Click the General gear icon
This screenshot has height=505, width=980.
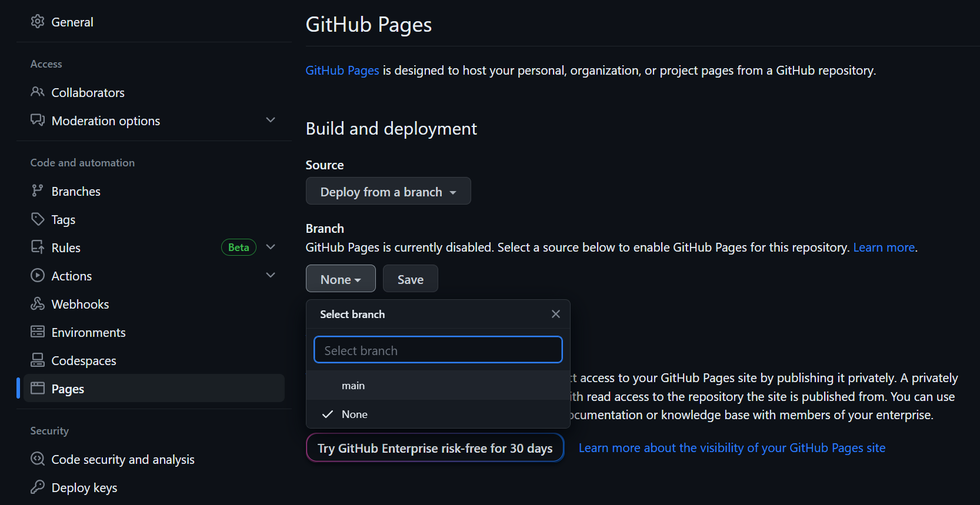pos(38,22)
